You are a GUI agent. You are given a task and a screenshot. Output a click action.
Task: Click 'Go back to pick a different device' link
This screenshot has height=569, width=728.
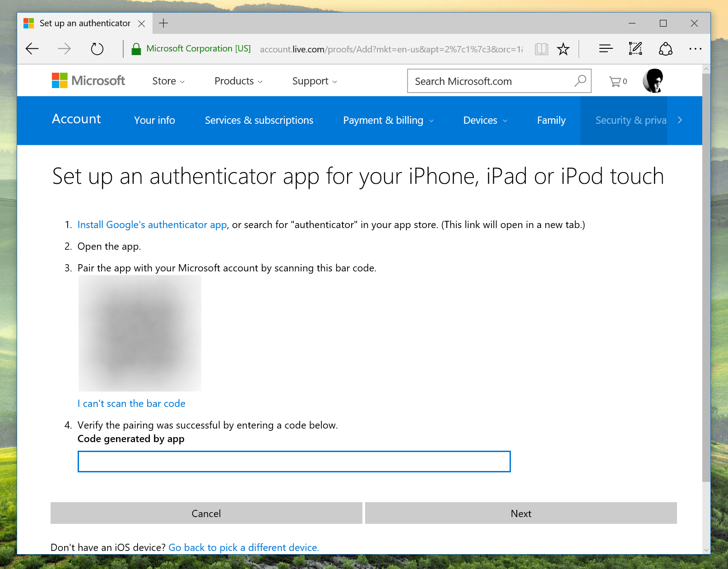pos(244,547)
